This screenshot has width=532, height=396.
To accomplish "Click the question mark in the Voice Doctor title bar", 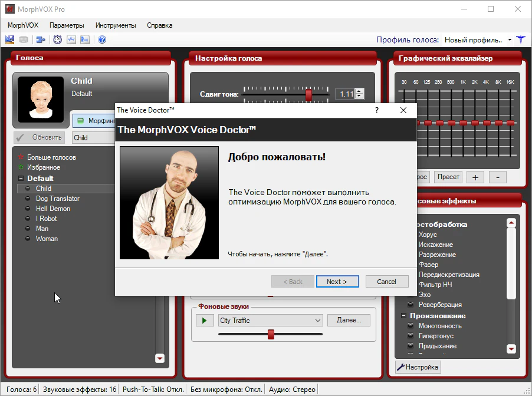I will [377, 110].
